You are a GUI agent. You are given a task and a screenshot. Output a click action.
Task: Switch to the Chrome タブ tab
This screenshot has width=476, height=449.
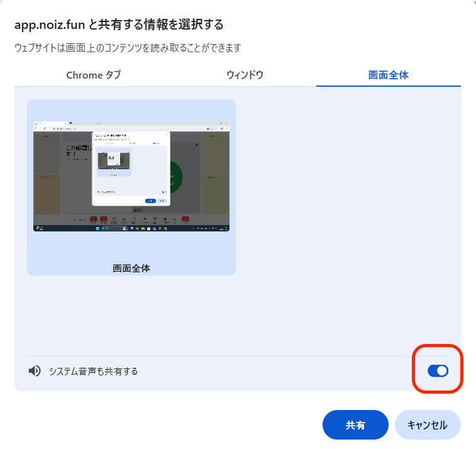(94, 75)
